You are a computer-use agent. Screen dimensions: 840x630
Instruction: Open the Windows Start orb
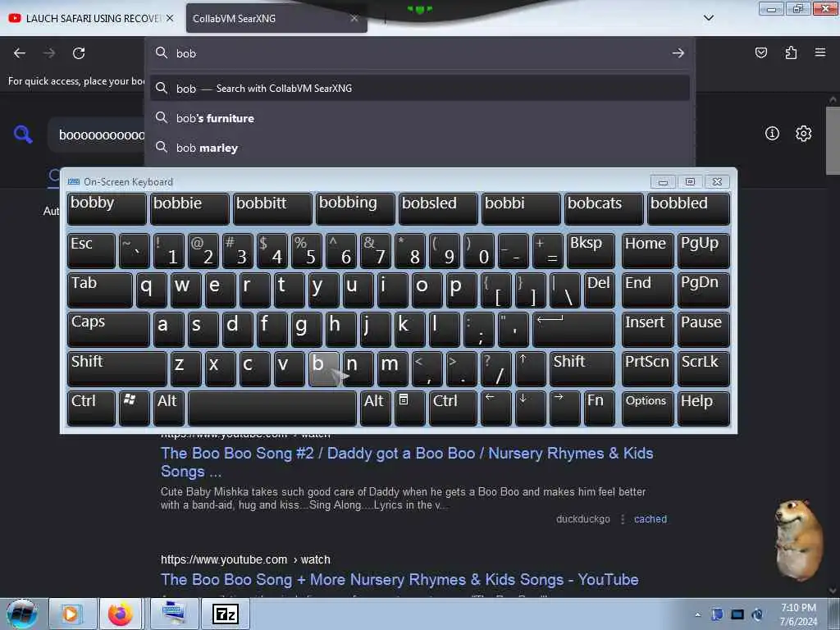coord(22,614)
